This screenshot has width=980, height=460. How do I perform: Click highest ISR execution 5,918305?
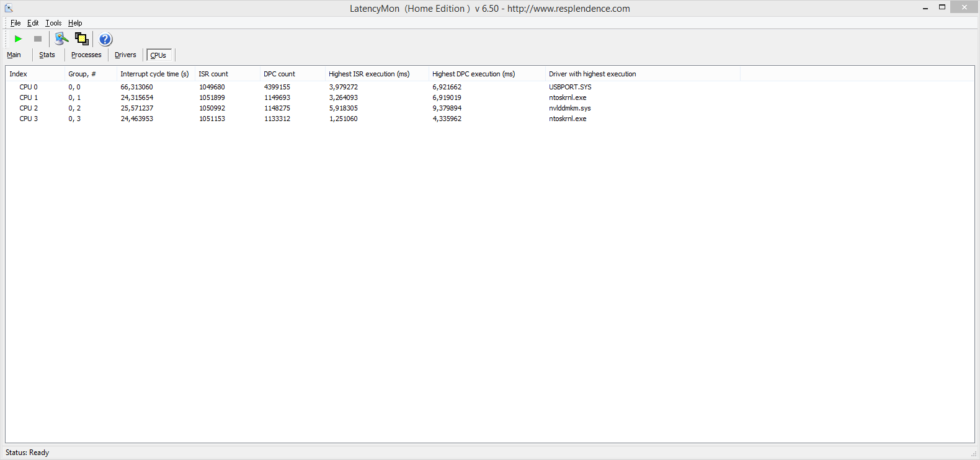click(344, 108)
